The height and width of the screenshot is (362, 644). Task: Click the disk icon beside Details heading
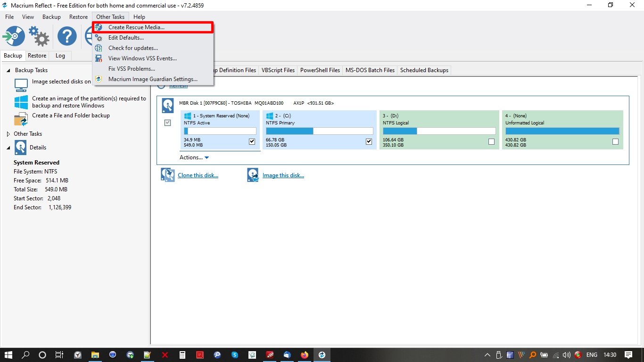point(20,148)
